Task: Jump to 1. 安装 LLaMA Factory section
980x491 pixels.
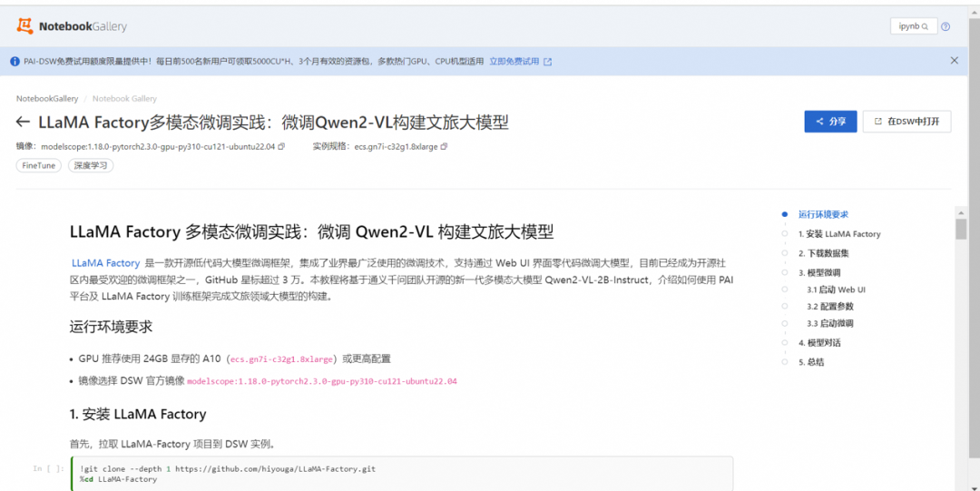Action: tap(838, 234)
